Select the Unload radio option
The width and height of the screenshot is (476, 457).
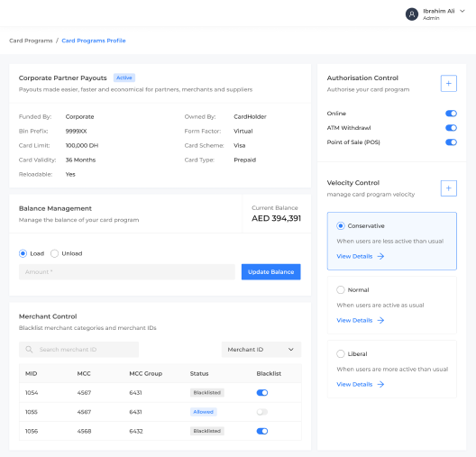pos(54,253)
